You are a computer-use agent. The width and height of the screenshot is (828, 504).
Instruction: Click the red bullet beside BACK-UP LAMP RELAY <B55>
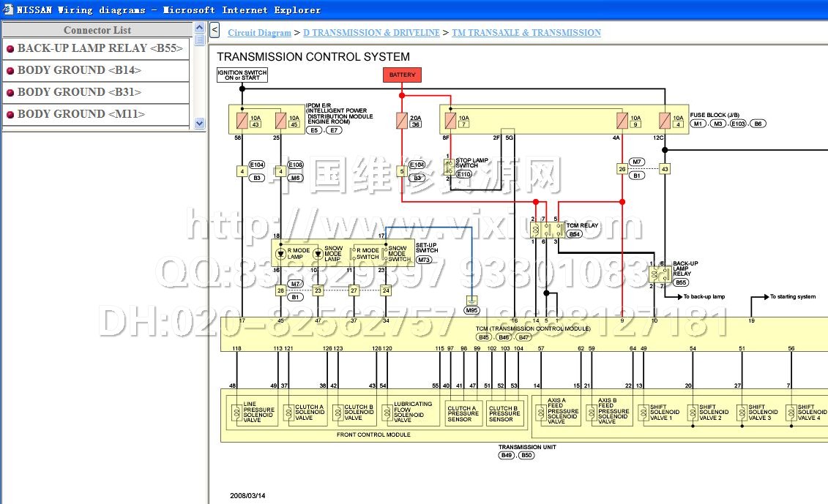pyautogui.click(x=10, y=49)
